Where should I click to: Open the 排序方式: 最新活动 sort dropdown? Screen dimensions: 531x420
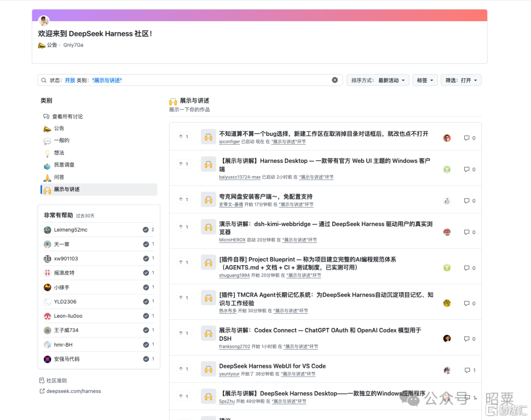tap(378, 80)
